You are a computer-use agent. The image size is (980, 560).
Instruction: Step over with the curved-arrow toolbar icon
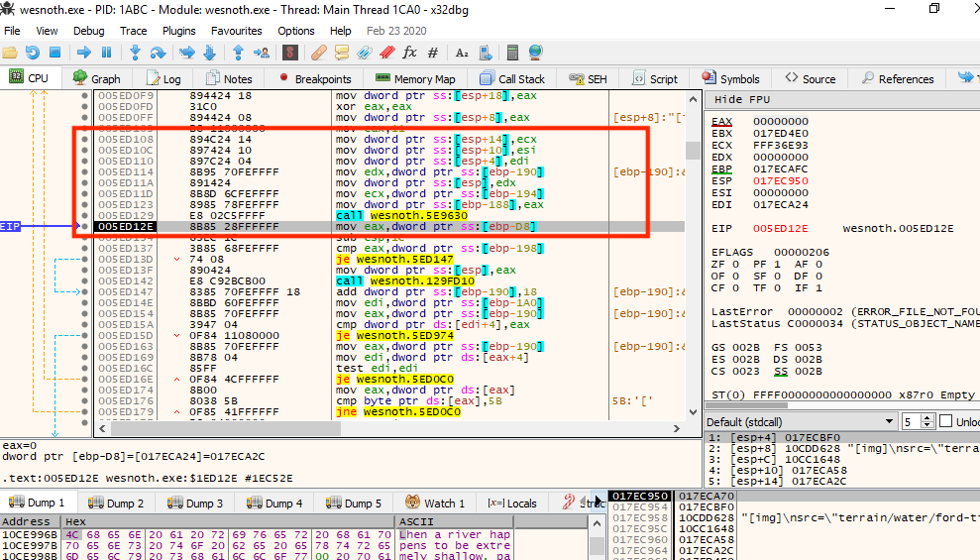click(159, 53)
